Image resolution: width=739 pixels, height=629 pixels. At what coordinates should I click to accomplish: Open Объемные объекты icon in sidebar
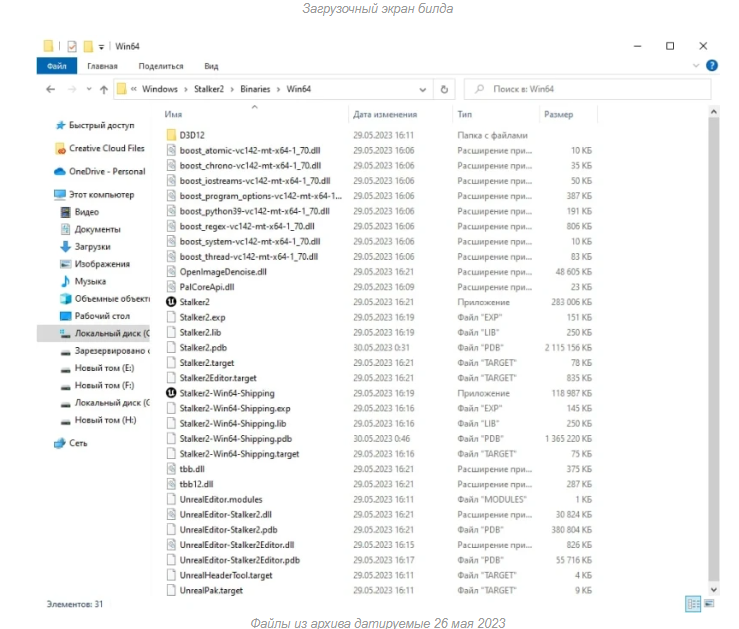66,299
